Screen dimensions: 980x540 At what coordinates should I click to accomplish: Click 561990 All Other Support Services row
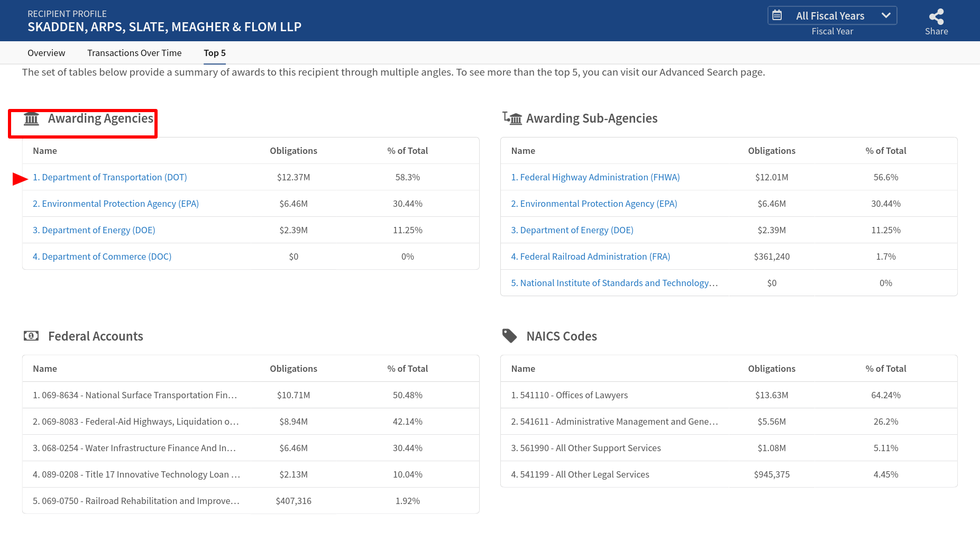tap(729, 448)
